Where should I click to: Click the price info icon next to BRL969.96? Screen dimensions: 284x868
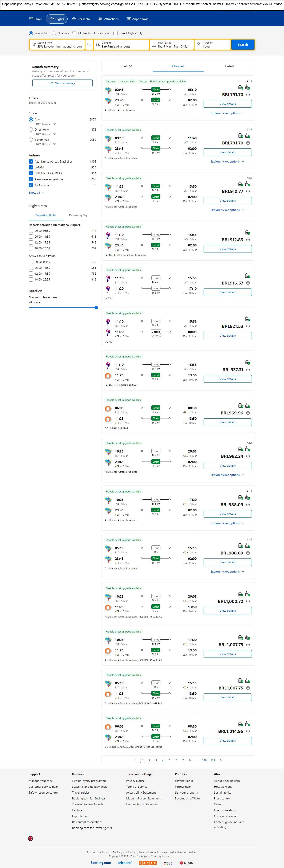click(x=248, y=413)
